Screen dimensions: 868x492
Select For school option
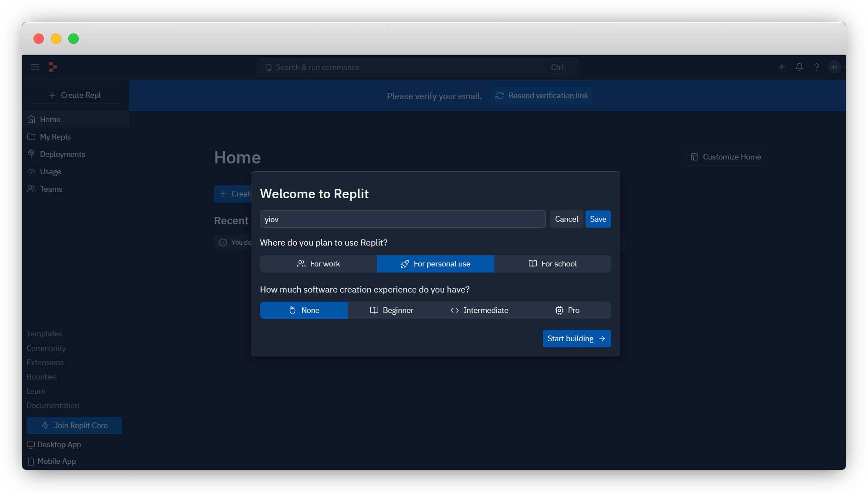[552, 264]
